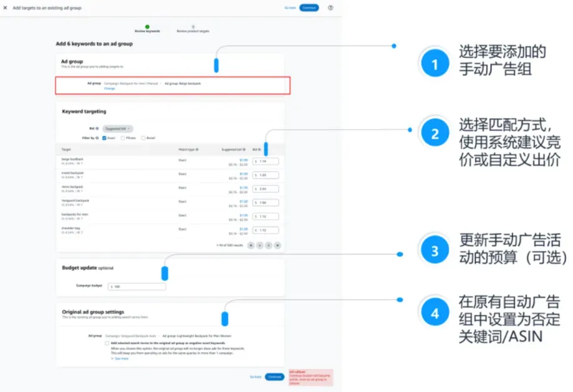Click the bid field for shoulder bag
The height and width of the screenshot is (392, 573).
[266, 230]
